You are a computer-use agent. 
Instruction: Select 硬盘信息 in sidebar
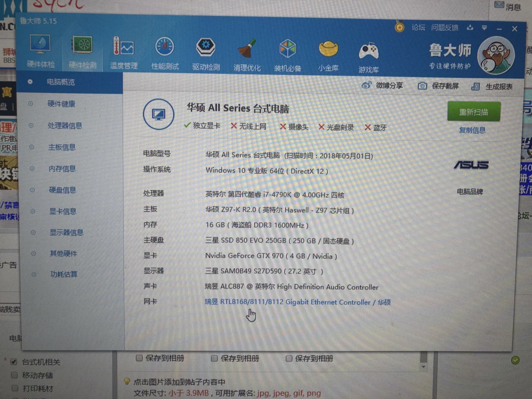pyautogui.click(x=62, y=190)
